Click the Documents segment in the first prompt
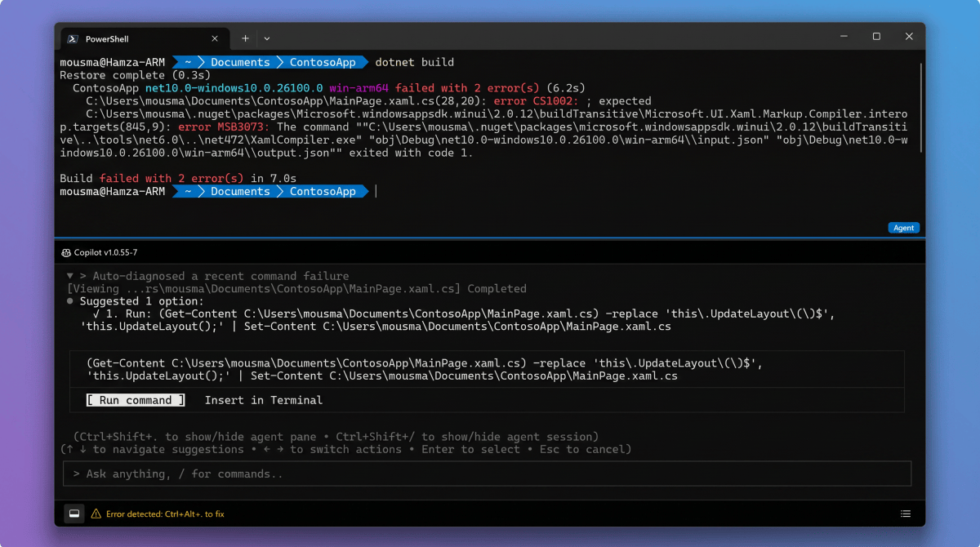Screen dimensions: 980x547 click(240, 62)
